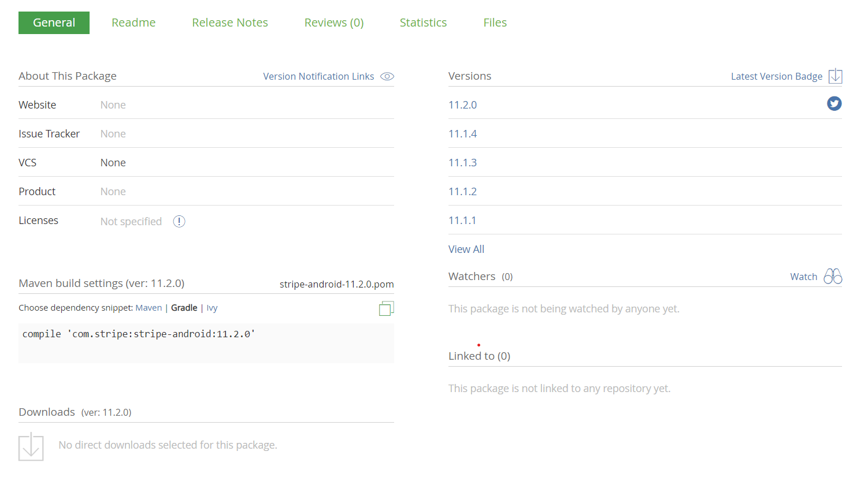Select the Ivy dependency snippet
Screen dimensions: 868x481
click(x=212, y=308)
